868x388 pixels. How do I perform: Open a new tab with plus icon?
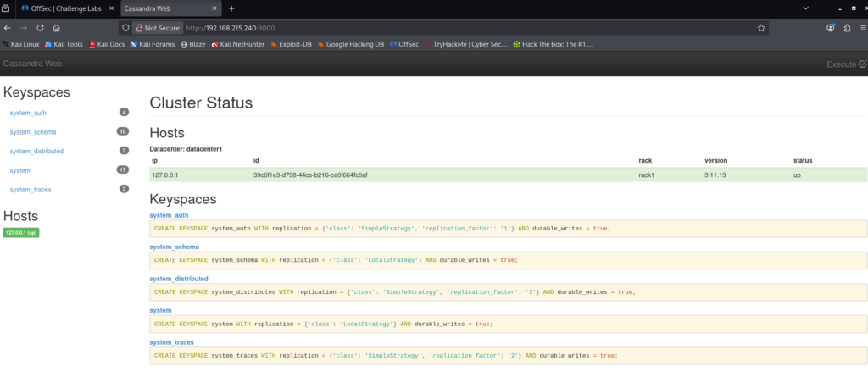point(231,8)
